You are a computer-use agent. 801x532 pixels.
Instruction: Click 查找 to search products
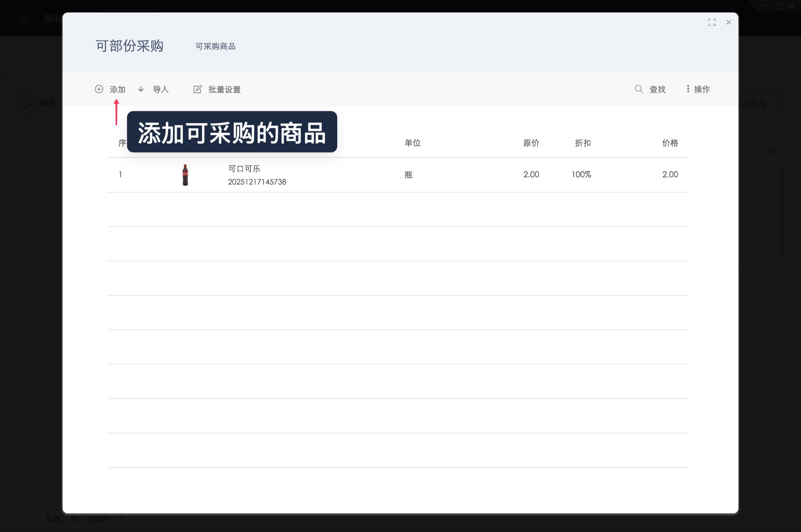click(656, 89)
